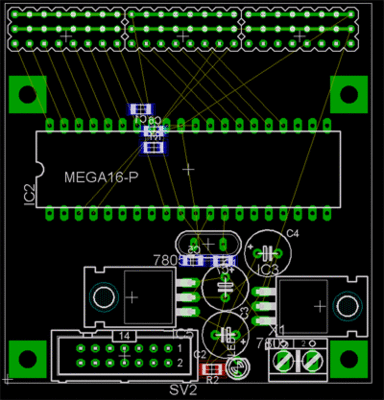
Task: Click the C4 electrolytic capacitor
Action: pos(268,253)
